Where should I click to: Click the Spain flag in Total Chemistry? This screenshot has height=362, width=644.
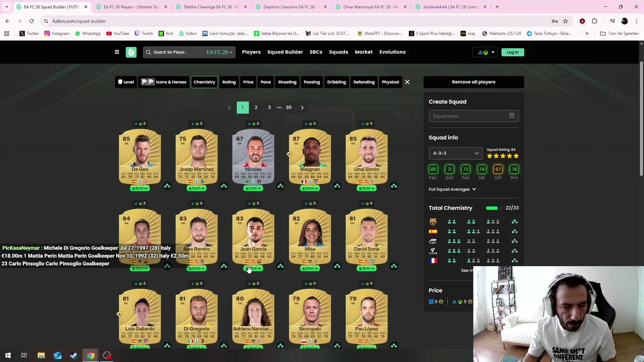[x=433, y=231]
